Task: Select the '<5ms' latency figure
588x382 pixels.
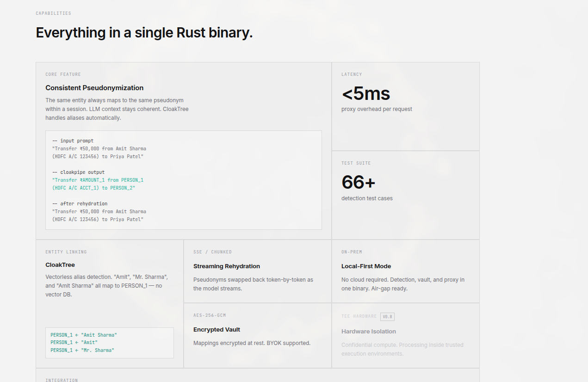Action: point(366,94)
